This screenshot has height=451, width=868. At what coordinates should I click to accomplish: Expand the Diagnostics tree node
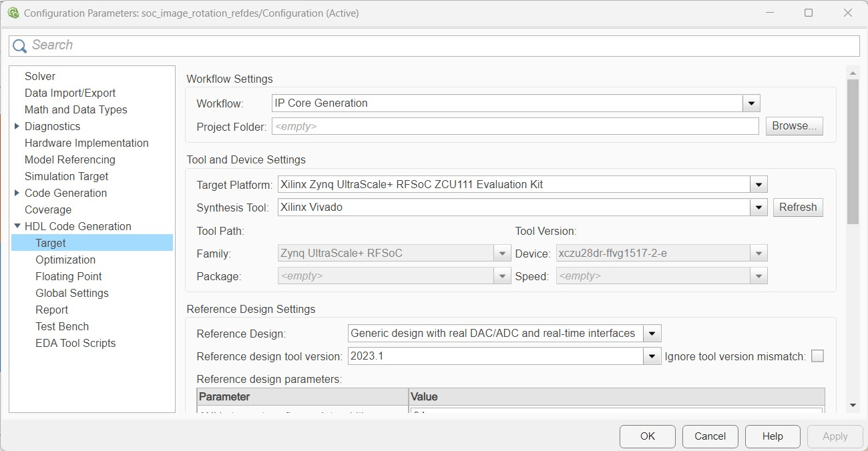17,126
